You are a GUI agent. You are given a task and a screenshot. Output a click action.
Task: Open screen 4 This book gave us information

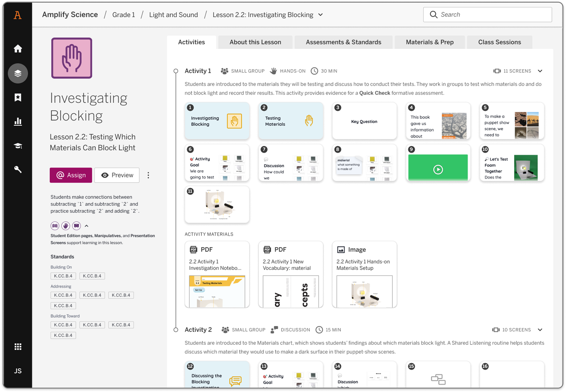tap(438, 121)
